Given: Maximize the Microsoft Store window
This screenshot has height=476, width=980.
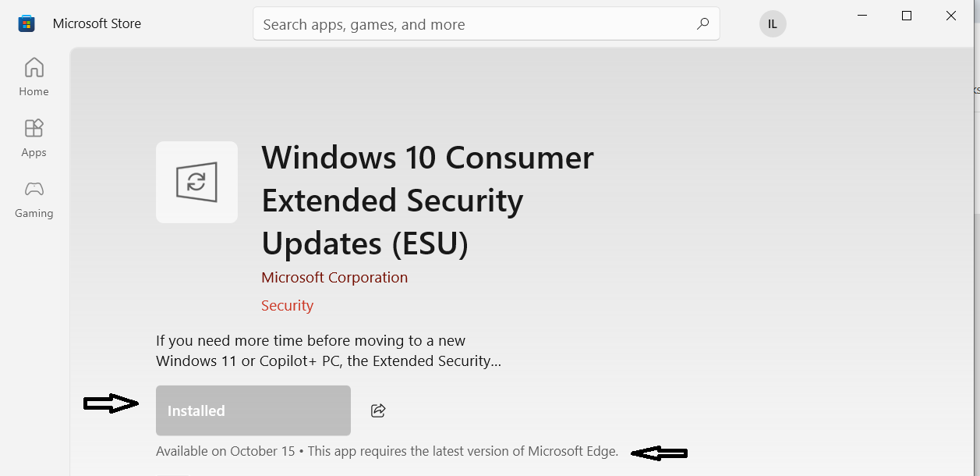Looking at the screenshot, I should click(x=906, y=16).
